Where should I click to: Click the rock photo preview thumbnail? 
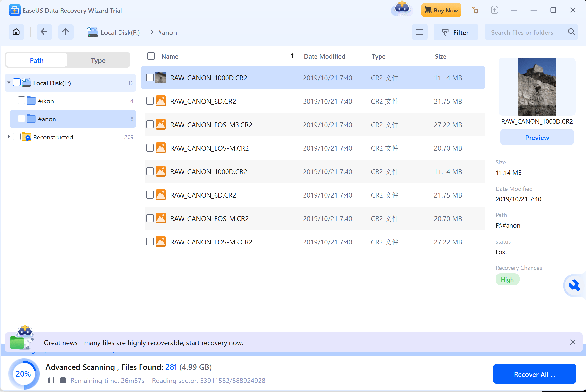pyautogui.click(x=537, y=86)
